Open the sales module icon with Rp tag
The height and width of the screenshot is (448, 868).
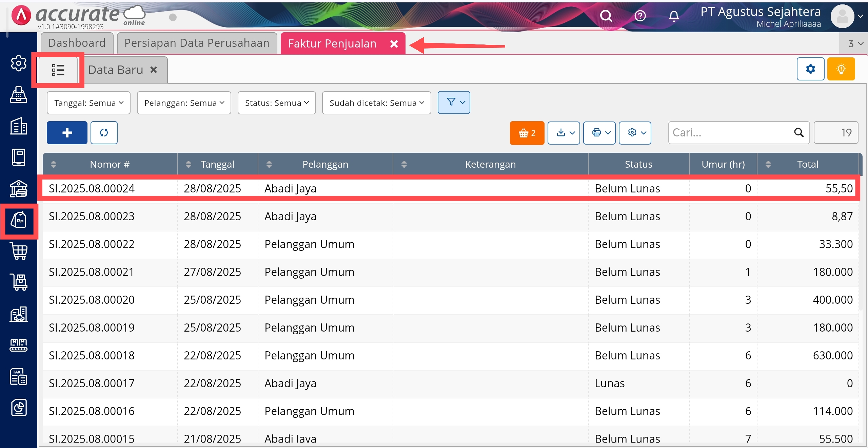tap(19, 221)
